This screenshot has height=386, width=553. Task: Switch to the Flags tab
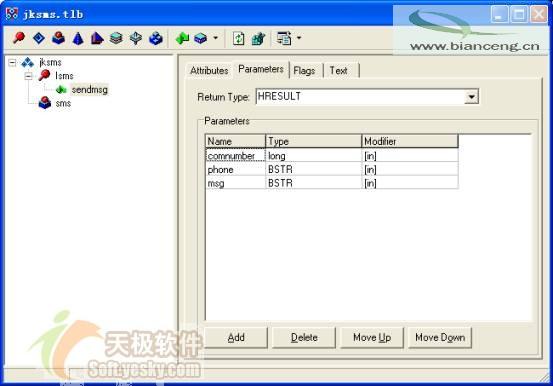[304, 71]
